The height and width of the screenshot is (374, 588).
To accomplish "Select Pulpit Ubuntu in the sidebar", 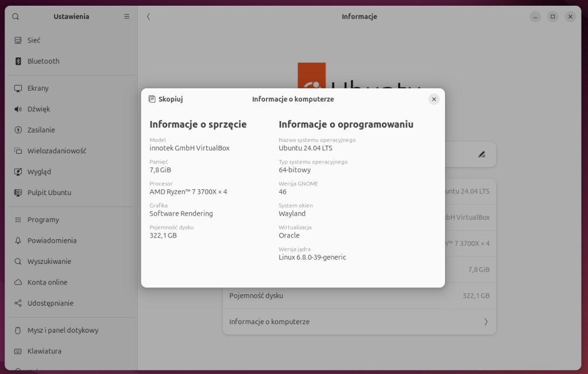I will coord(49,193).
